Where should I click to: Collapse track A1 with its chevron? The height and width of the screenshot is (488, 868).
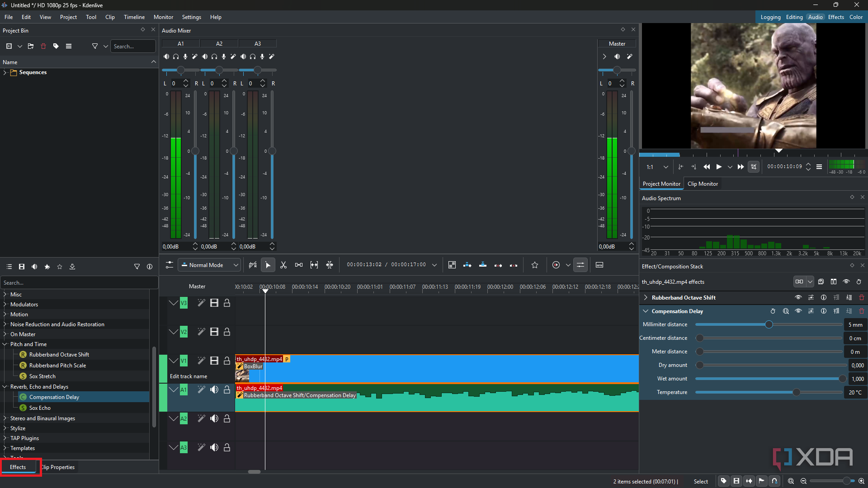pos(174,389)
